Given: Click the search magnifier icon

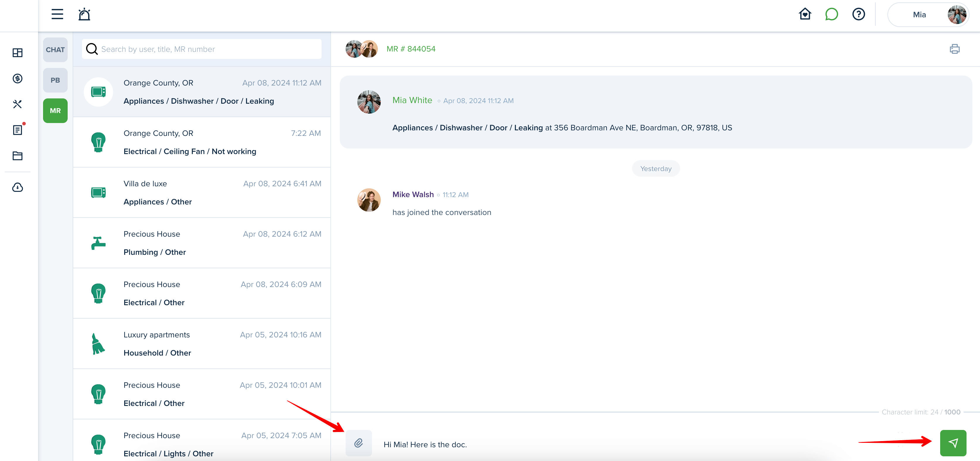Looking at the screenshot, I should point(92,49).
